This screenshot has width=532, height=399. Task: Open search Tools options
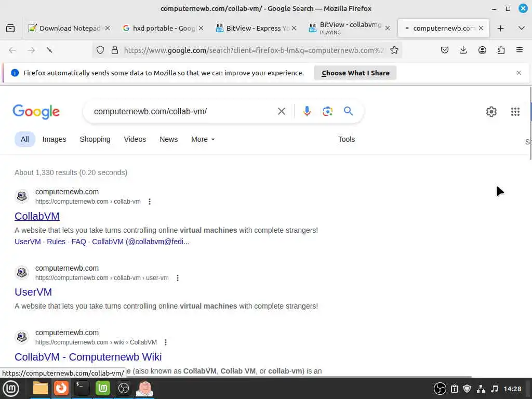coord(347,139)
